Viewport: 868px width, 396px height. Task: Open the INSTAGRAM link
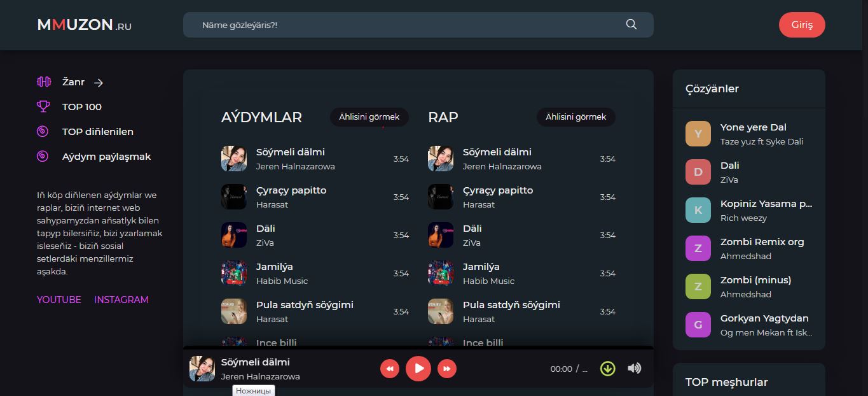(121, 300)
